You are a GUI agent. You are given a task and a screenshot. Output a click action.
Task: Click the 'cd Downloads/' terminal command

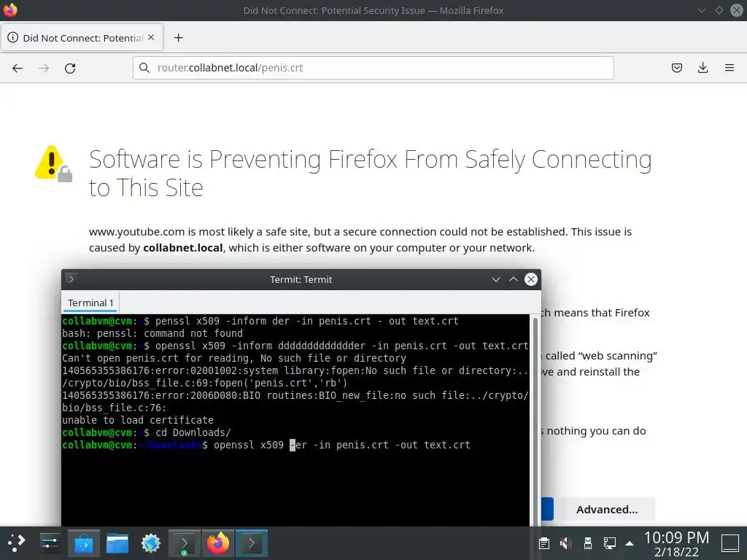[193, 432]
